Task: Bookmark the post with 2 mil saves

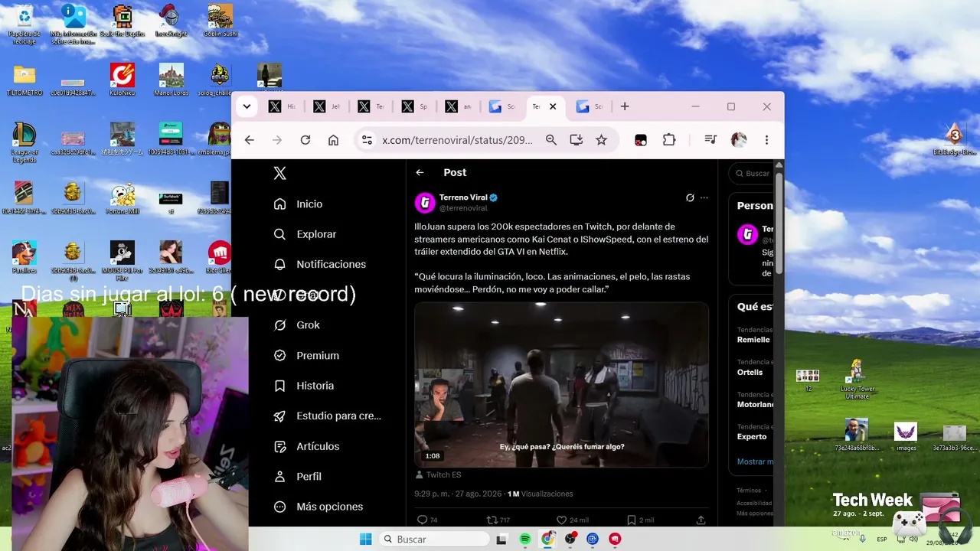Action: 632,520
